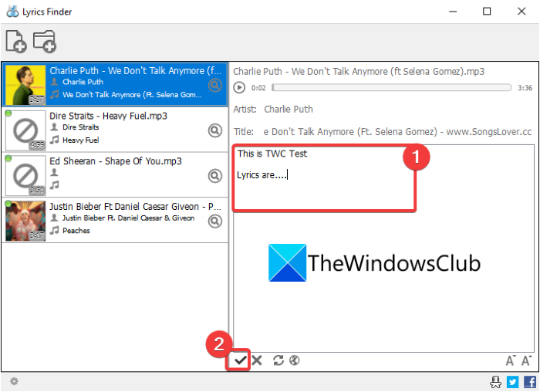Maximize the Lyrics Finder window
This screenshot has width=540, height=392.
pos(487,12)
